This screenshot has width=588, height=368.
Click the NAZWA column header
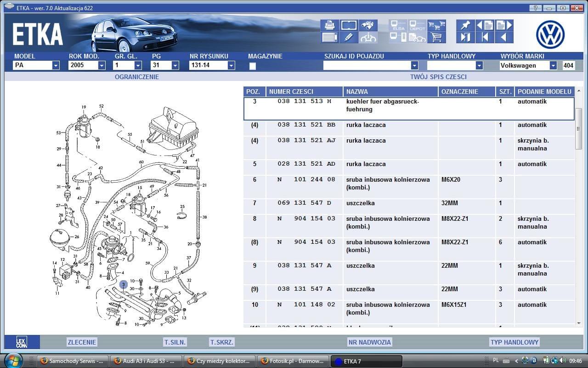390,92
